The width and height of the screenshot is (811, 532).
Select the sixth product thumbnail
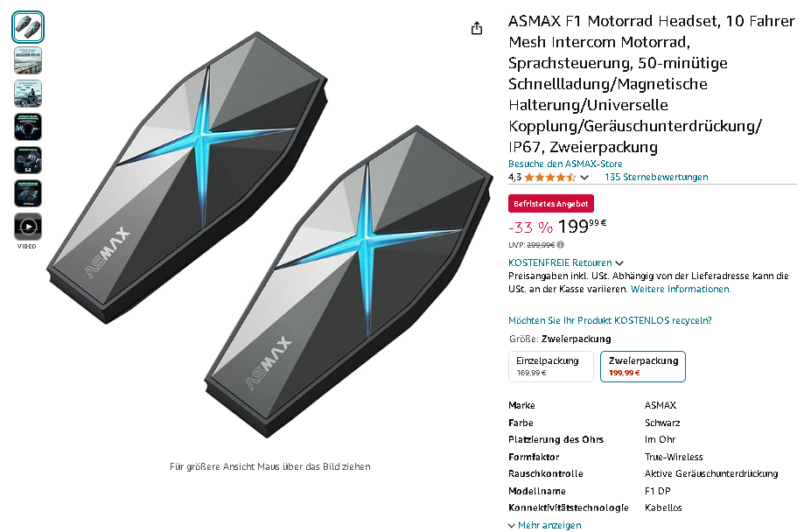(x=28, y=193)
